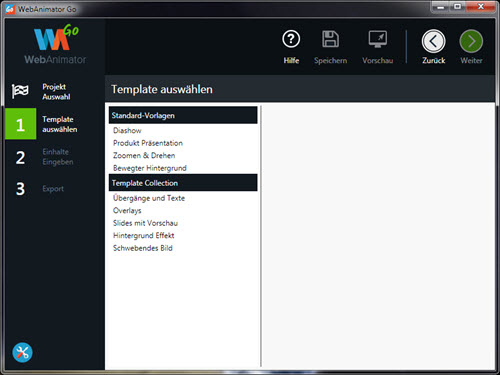Collapse the Template Collection header
This screenshot has height=375, width=500.
pos(183,183)
